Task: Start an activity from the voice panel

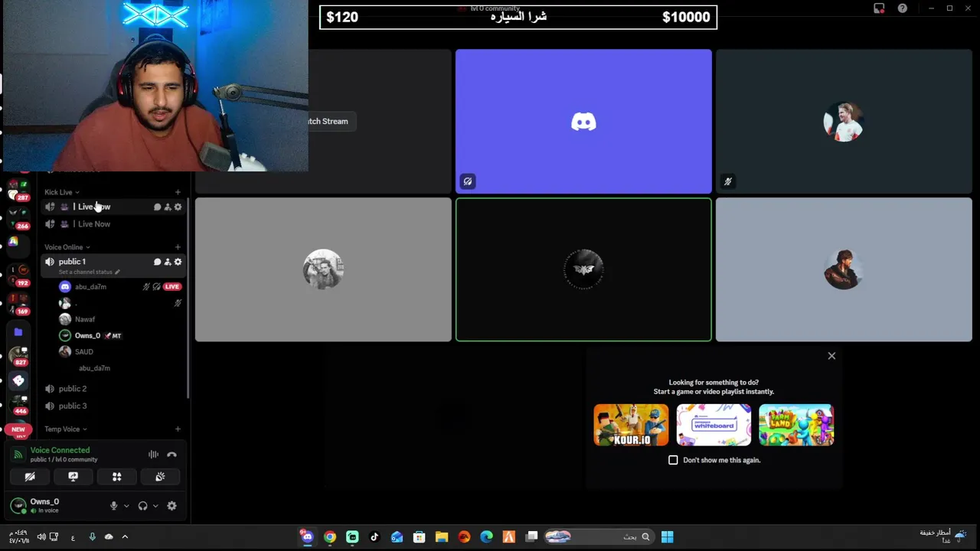Action: 116,477
